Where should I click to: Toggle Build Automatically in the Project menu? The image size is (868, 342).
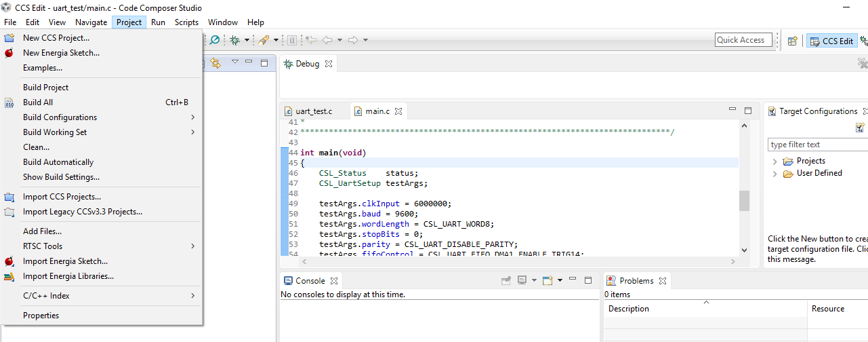tap(102, 162)
